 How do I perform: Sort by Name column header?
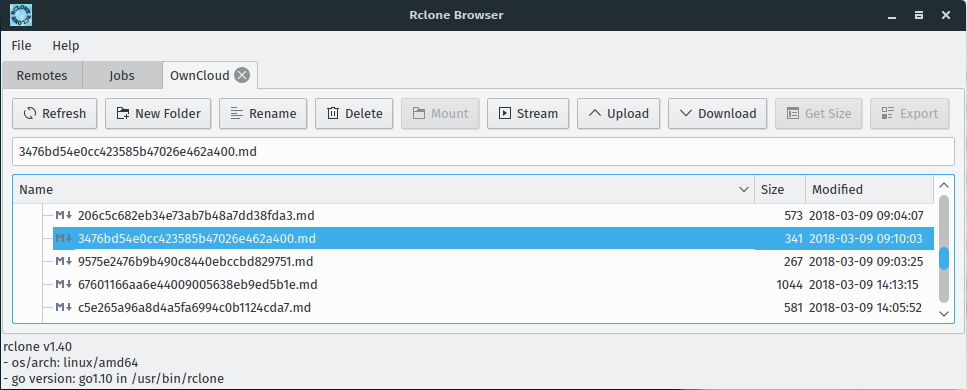point(383,189)
